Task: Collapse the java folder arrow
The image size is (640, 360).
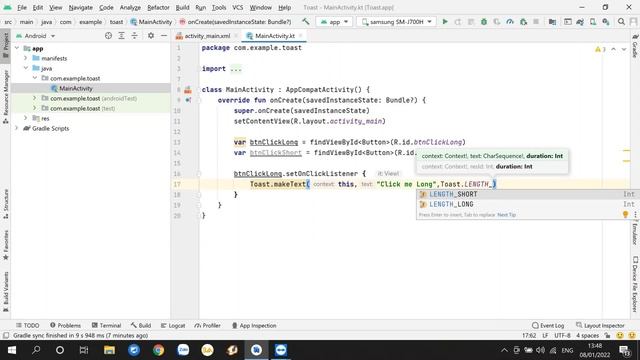Action: (25, 68)
